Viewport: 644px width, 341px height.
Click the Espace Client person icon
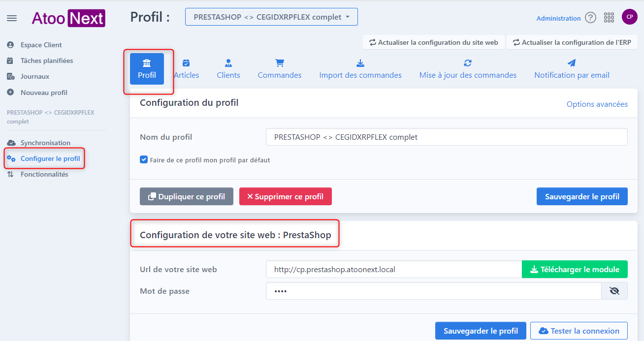click(x=10, y=45)
